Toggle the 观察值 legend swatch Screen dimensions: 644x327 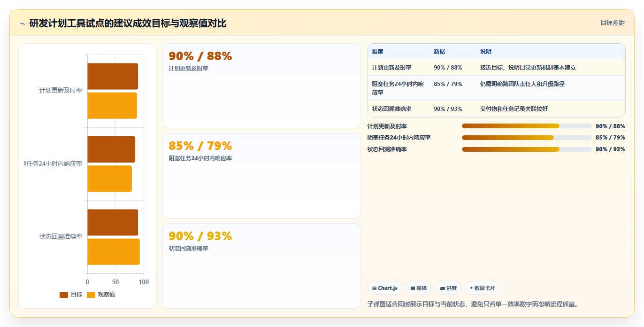click(91, 295)
